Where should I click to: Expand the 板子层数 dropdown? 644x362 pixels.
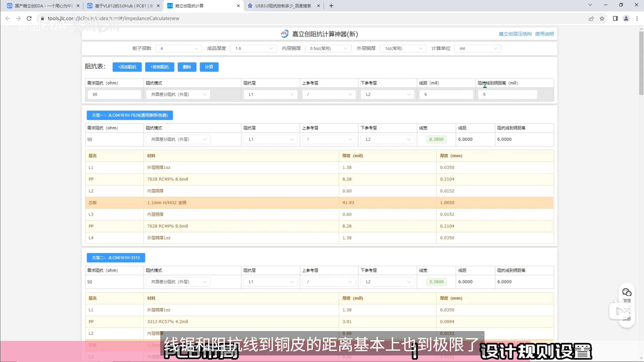pyautogui.click(x=179, y=49)
